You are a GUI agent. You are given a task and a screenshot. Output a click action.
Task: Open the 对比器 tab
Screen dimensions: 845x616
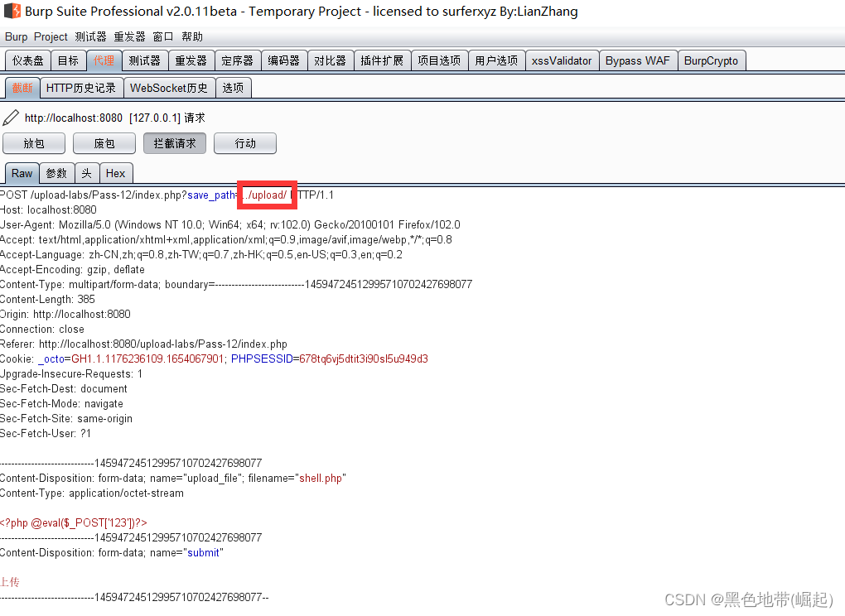click(x=330, y=60)
